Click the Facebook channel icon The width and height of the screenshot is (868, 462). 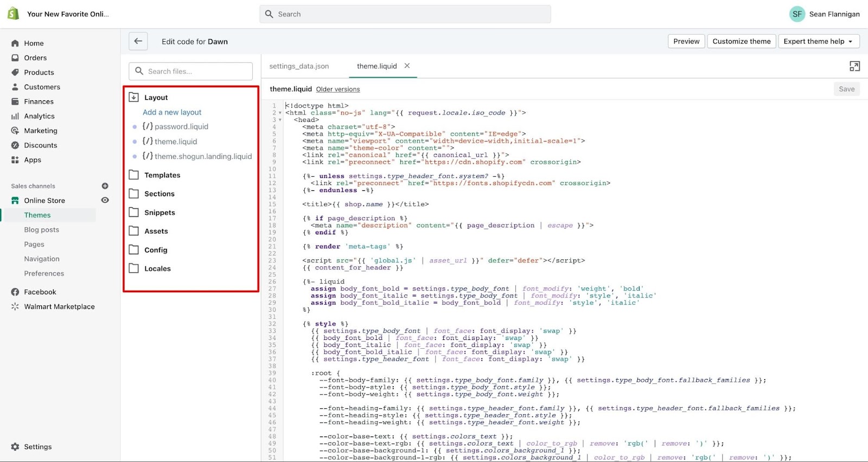[15, 292]
